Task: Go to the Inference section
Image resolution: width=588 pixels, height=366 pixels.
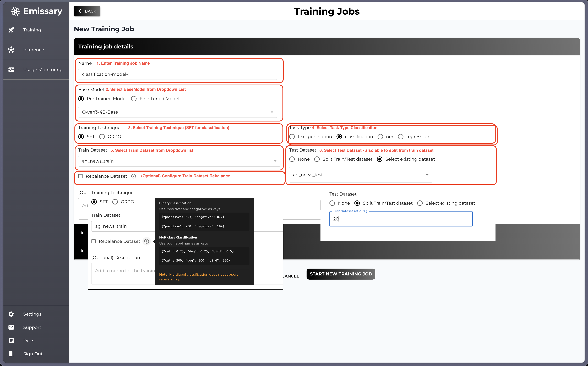Action: 34,50
